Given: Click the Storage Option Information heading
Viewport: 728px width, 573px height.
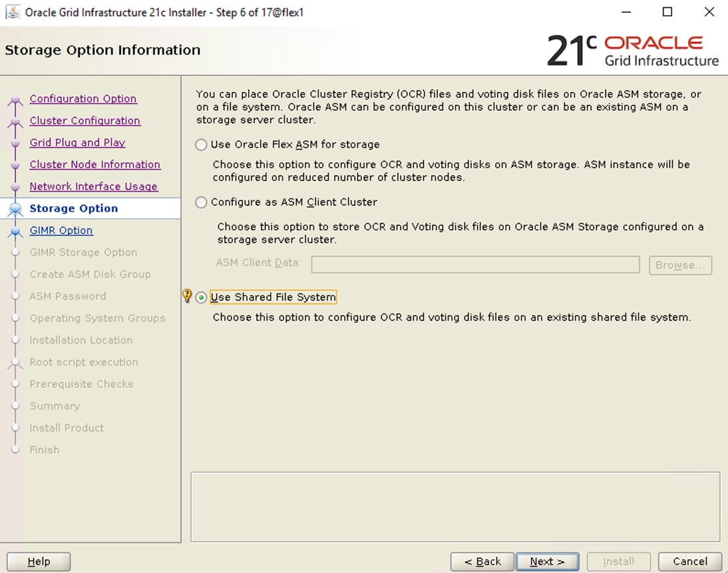Looking at the screenshot, I should point(102,50).
